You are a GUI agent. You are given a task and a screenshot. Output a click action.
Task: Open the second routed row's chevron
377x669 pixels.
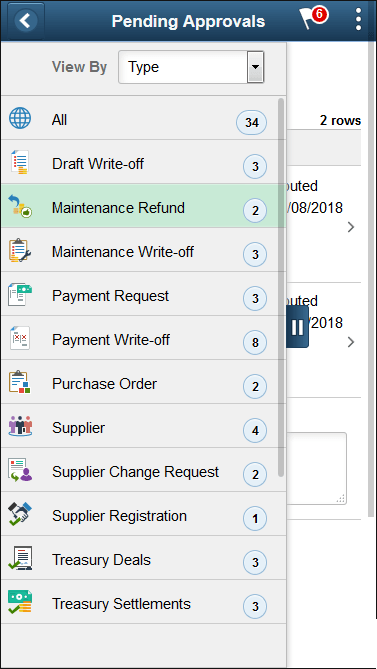pos(351,342)
